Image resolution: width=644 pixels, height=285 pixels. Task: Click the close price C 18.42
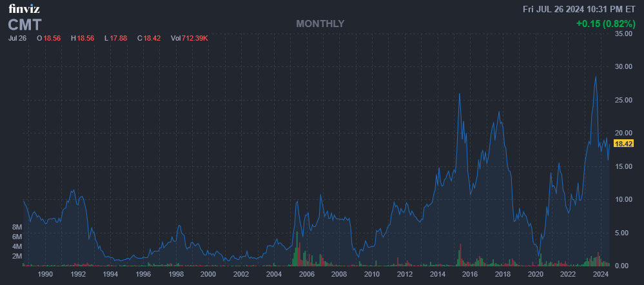[149, 39]
